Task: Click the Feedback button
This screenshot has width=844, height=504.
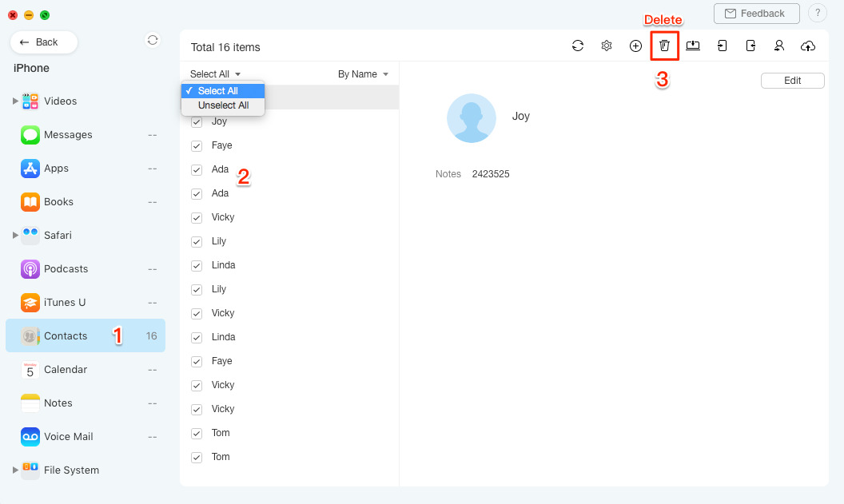Action: tap(756, 14)
